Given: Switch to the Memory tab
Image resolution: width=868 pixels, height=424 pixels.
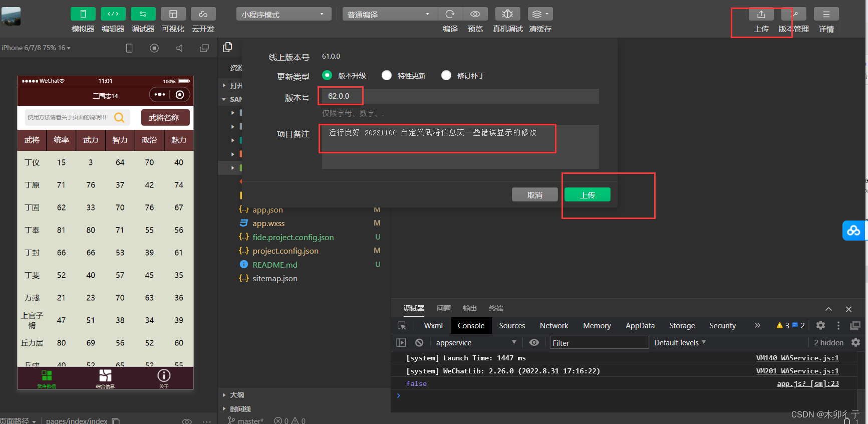Looking at the screenshot, I should coord(597,326).
